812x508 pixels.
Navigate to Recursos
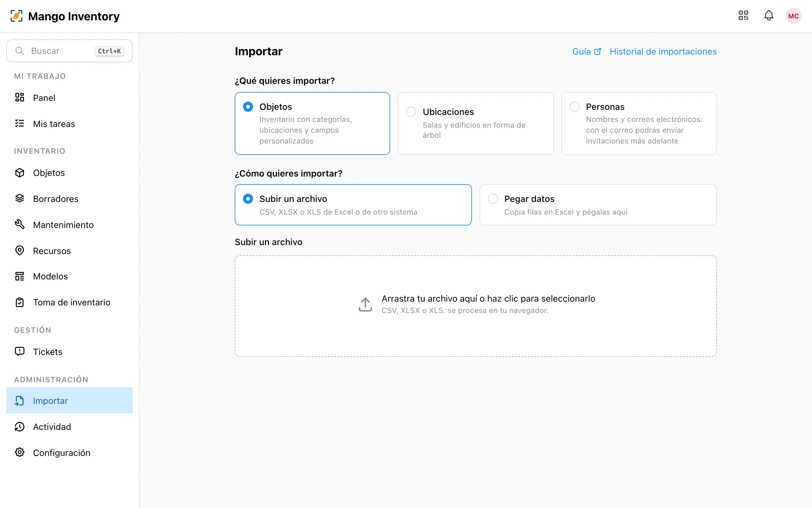coord(69,251)
